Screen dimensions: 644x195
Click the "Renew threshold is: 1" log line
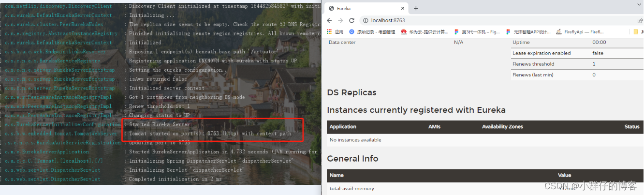160,106
